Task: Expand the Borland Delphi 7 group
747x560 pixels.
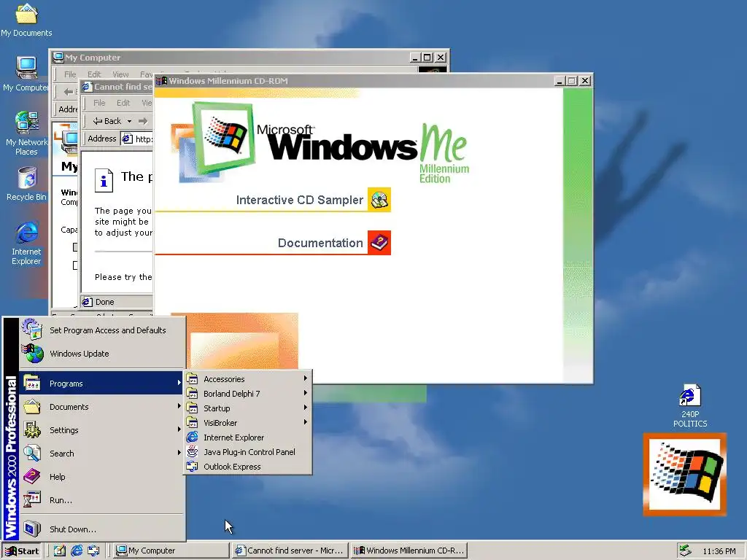Action: 248,393
